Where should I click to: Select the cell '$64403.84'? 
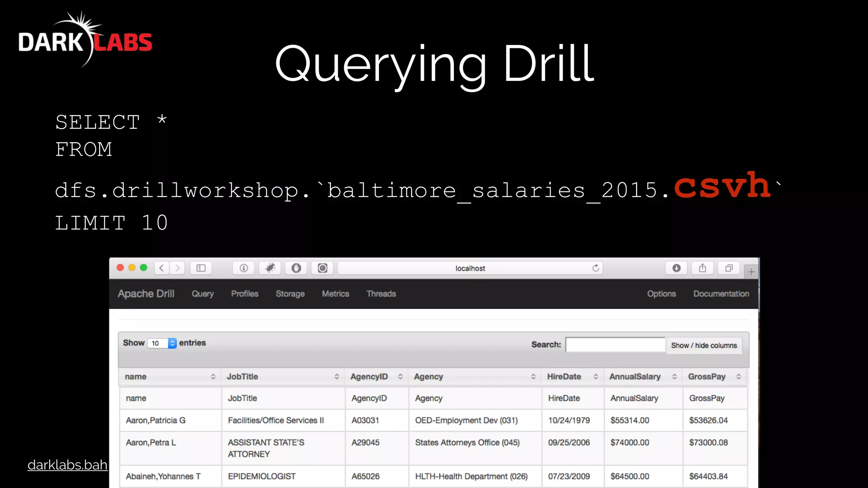click(715, 477)
